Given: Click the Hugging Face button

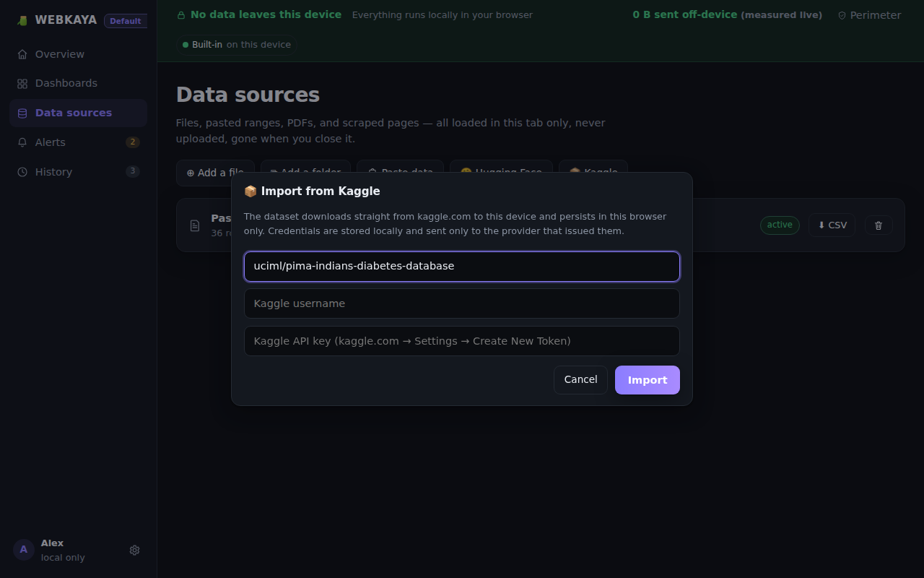Looking at the screenshot, I should coord(501,173).
